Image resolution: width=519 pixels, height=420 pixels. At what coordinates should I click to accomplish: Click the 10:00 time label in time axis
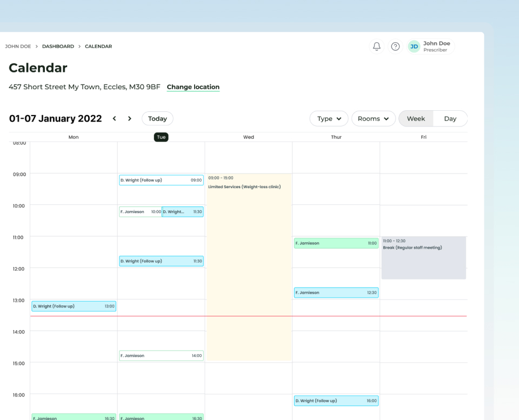(x=18, y=206)
